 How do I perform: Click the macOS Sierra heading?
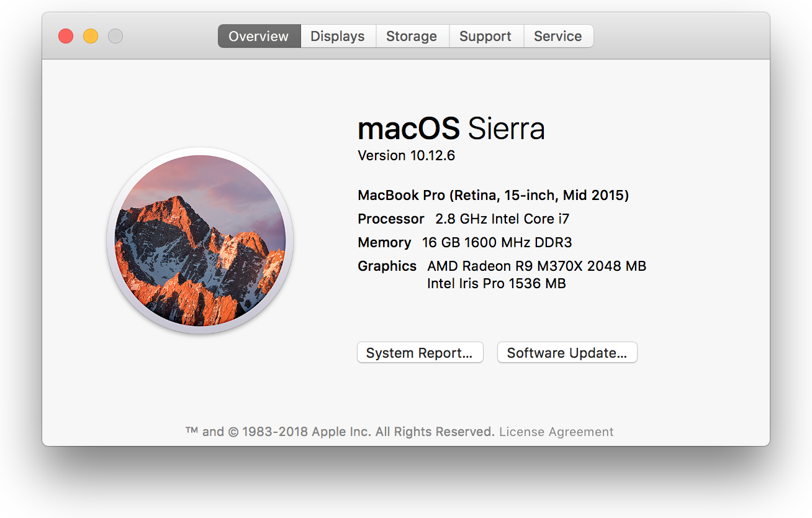pos(451,129)
